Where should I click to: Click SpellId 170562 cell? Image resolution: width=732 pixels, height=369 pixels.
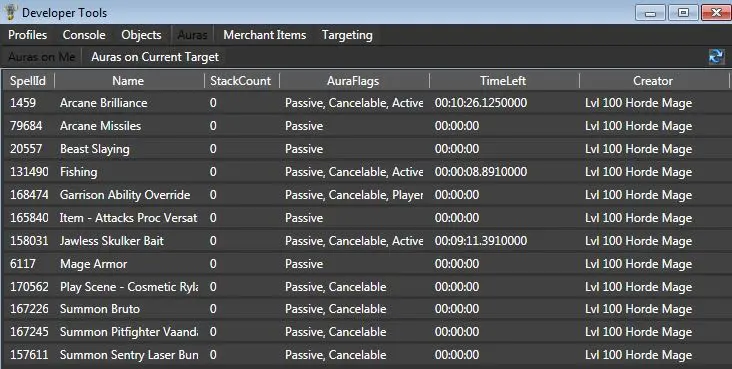tap(29, 287)
